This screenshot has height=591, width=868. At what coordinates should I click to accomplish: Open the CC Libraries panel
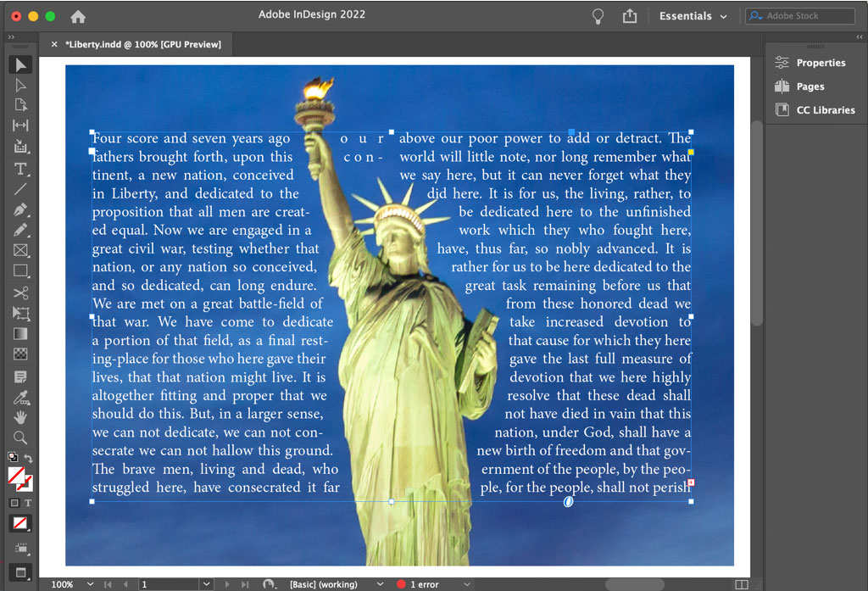pos(815,110)
